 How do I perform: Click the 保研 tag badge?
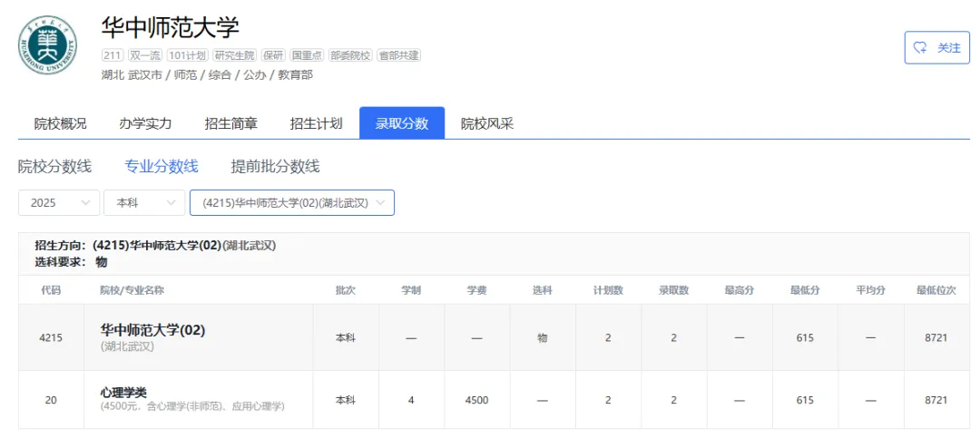(x=273, y=55)
